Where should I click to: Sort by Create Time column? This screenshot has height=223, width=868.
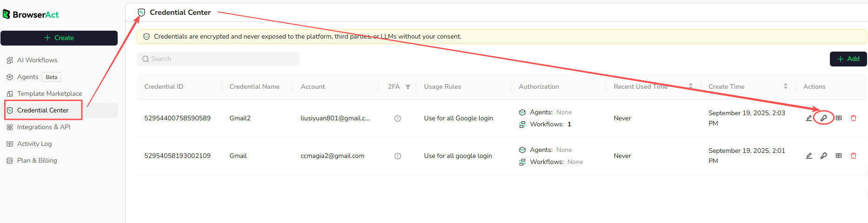(x=786, y=86)
